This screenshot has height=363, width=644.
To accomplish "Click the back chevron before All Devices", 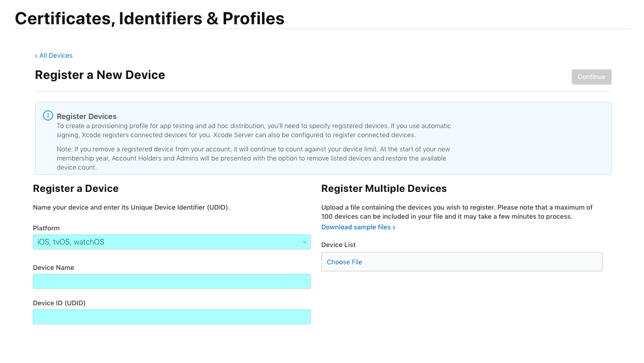I will [36, 56].
